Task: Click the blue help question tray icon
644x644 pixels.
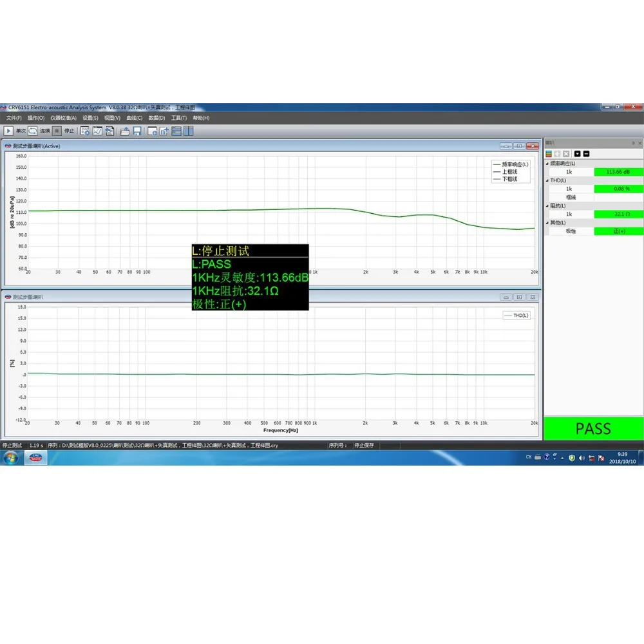Action: [547, 457]
